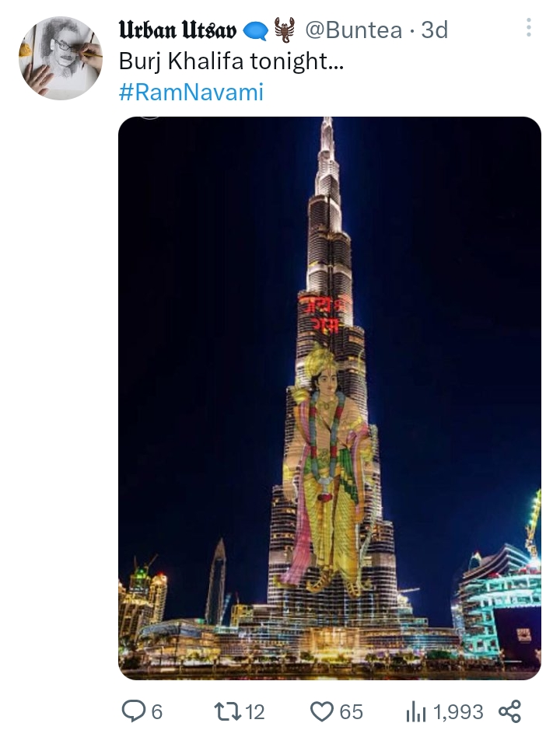Open the tweet's three-dot more options menu

tap(528, 28)
